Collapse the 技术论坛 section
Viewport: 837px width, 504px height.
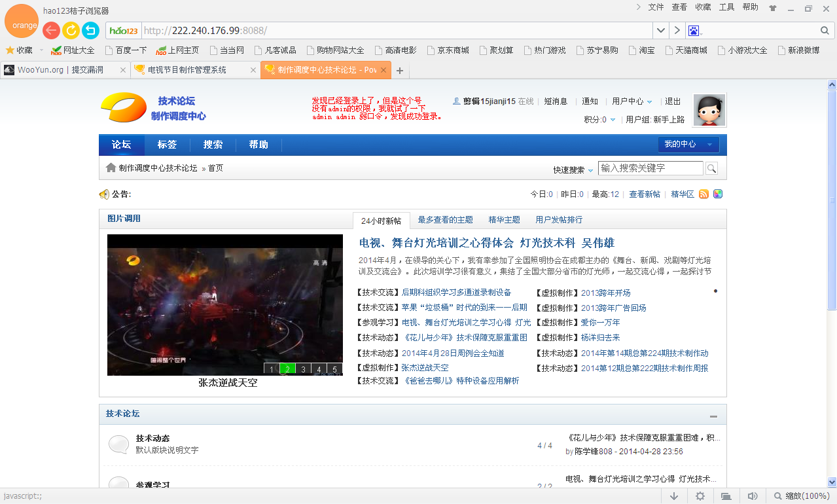713,416
